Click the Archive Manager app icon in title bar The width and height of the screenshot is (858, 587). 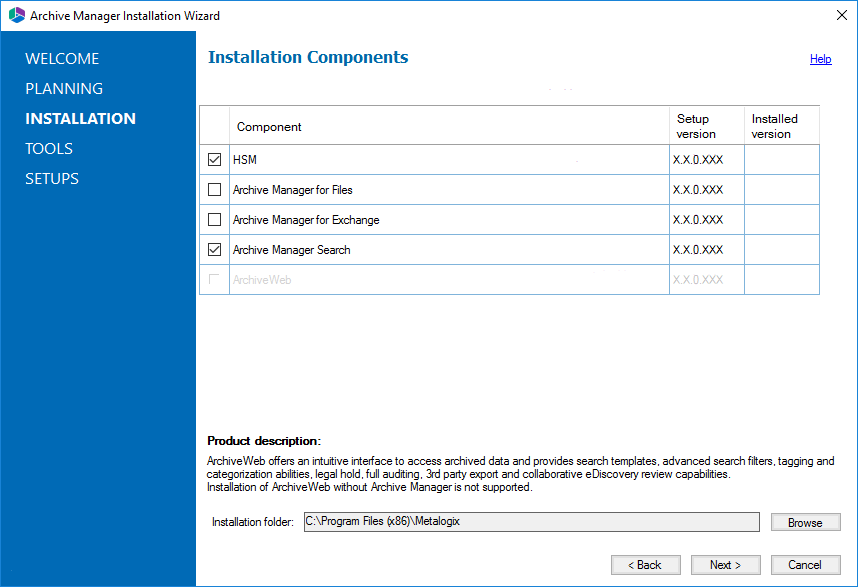[x=16, y=15]
